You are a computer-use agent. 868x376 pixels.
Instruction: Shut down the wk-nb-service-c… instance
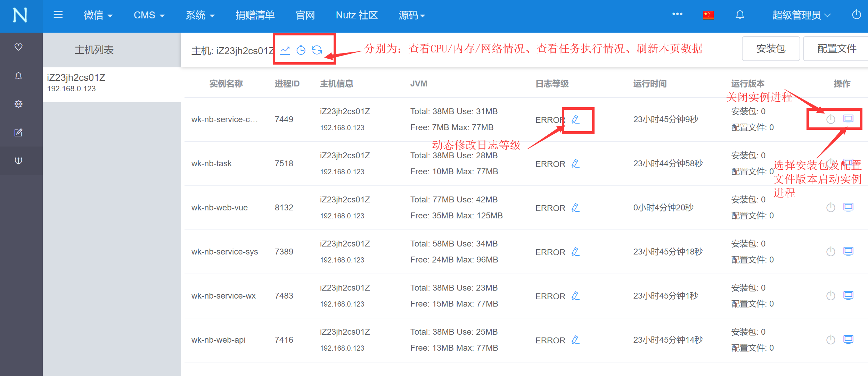[831, 119]
